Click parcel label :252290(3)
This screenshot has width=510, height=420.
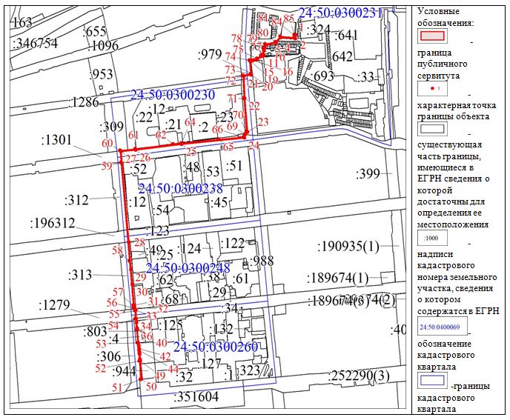(360, 375)
